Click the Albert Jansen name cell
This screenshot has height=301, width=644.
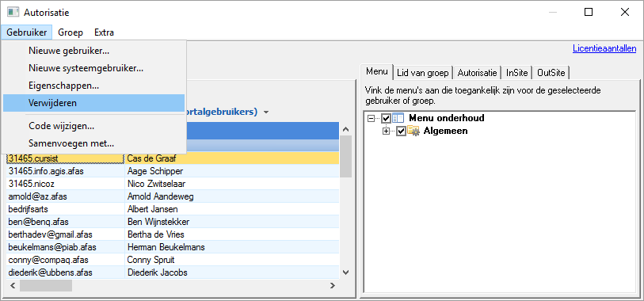(x=232, y=209)
